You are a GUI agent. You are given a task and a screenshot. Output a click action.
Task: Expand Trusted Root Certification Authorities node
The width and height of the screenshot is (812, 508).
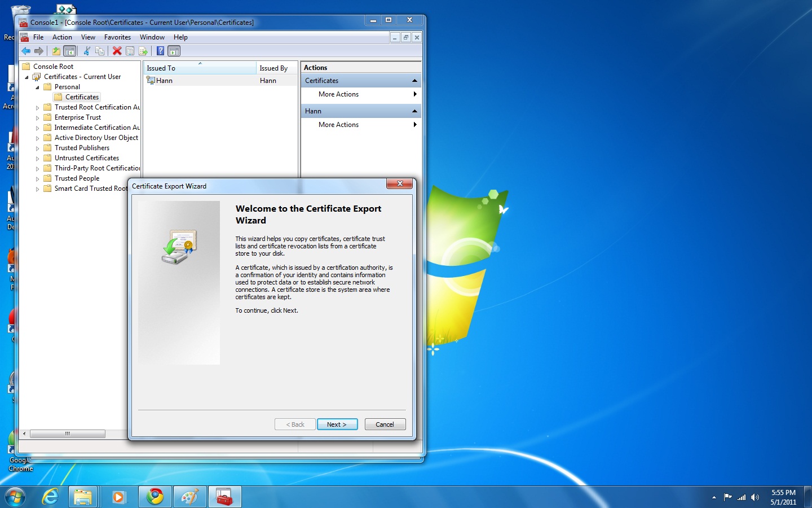pyautogui.click(x=37, y=108)
